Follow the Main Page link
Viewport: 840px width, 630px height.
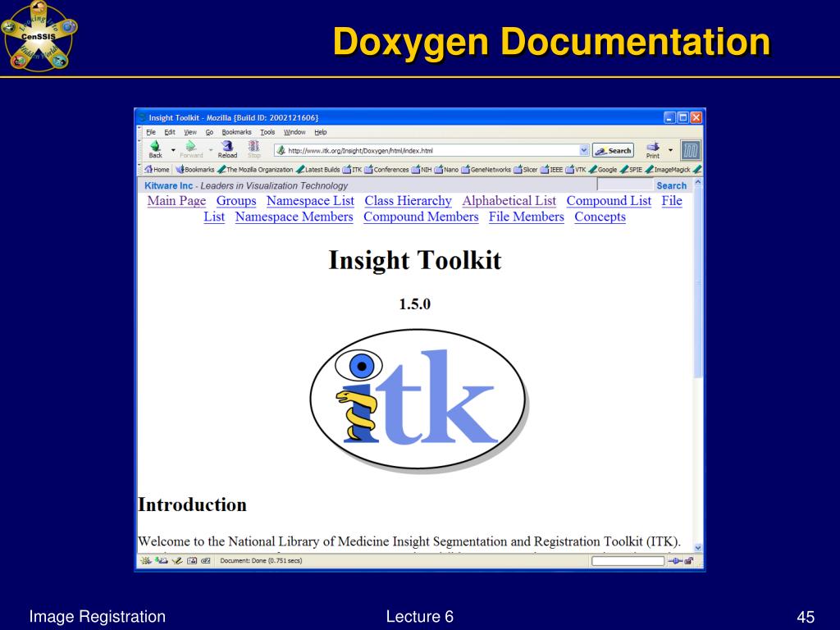click(177, 201)
